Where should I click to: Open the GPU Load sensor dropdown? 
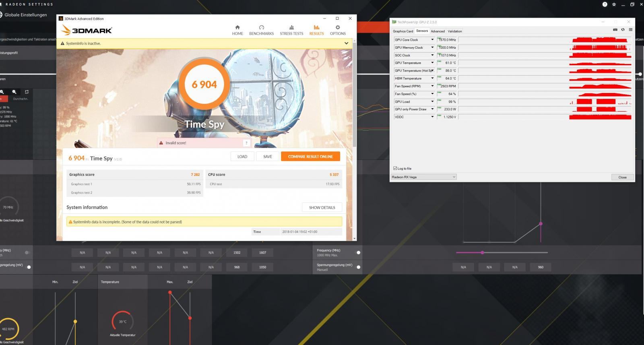(x=432, y=101)
